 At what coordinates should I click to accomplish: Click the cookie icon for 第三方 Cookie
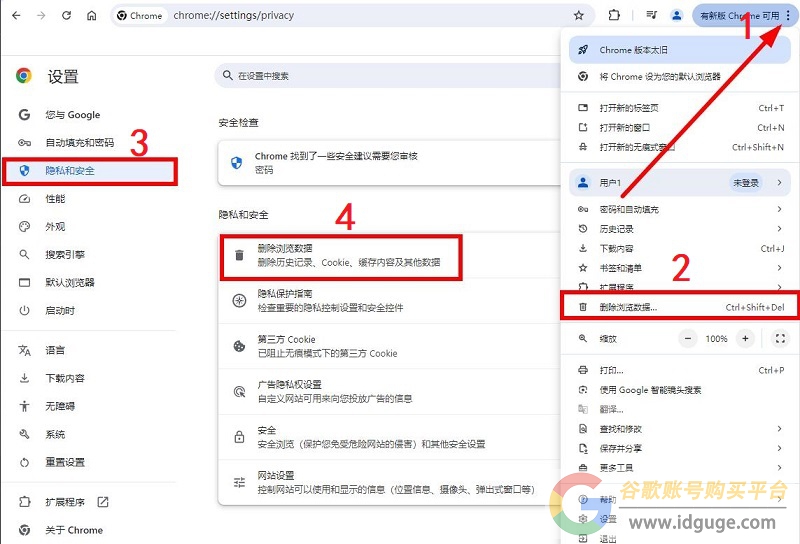pyautogui.click(x=239, y=346)
